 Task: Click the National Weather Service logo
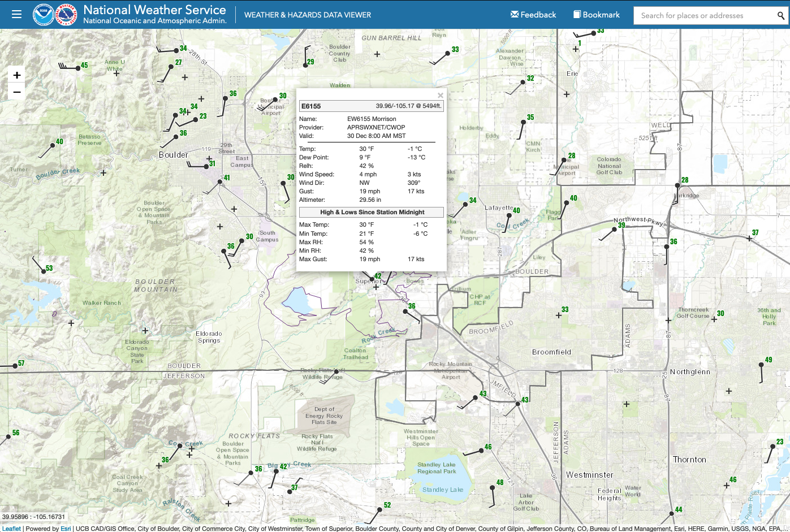(66, 15)
